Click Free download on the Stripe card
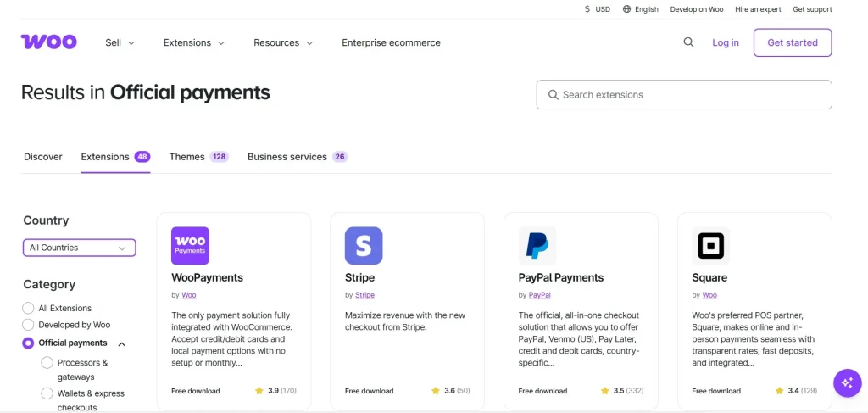The width and height of the screenshot is (868, 413). click(370, 391)
